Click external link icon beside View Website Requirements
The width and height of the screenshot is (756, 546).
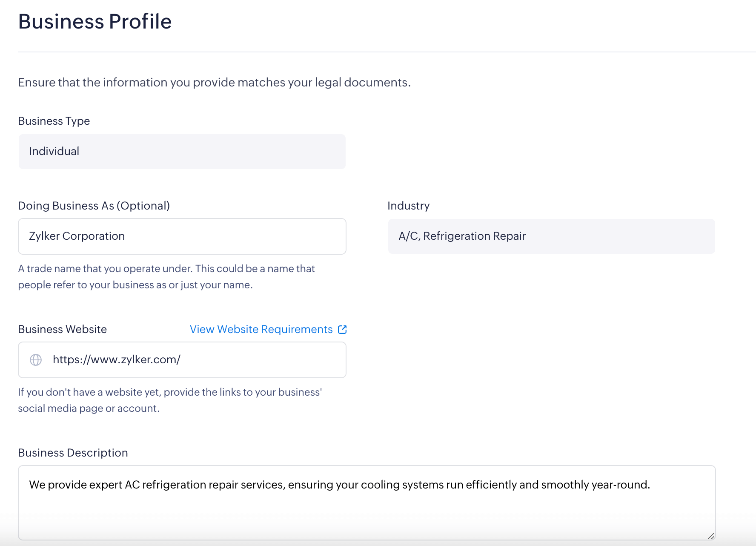point(342,329)
